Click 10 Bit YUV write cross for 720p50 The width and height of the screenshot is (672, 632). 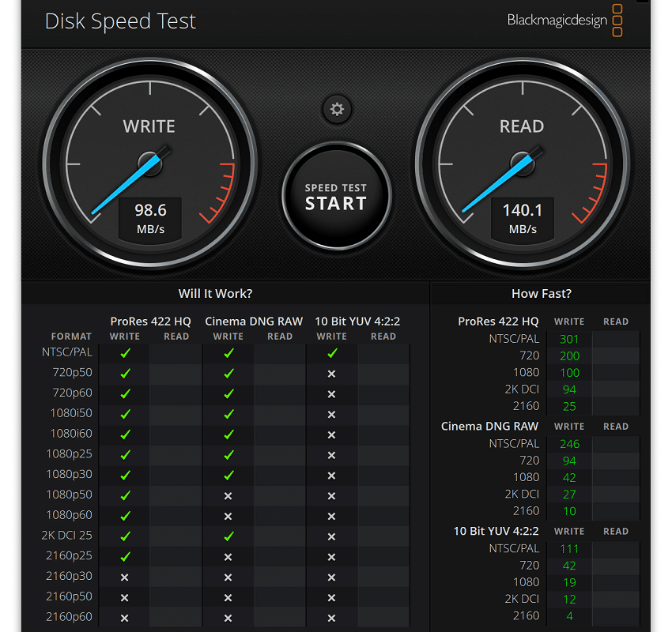(331, 374)
